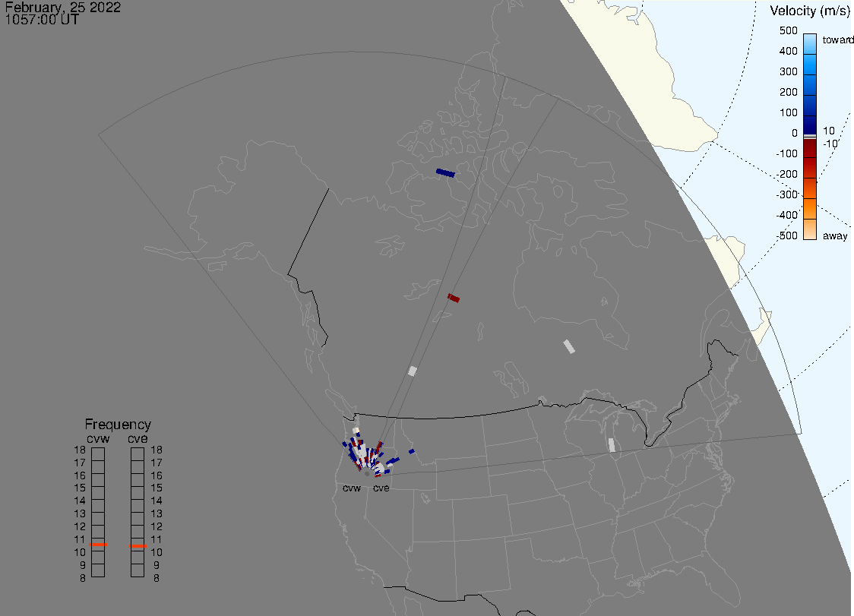The width and height of the screenshot is (854, 616).
Task: Click the 300 velocity scale label
Action: [788, 71]
